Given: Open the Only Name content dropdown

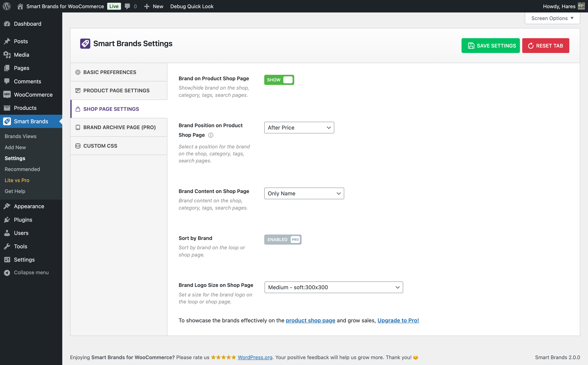Looking at the screenshot, I should (x=304, y=193).
